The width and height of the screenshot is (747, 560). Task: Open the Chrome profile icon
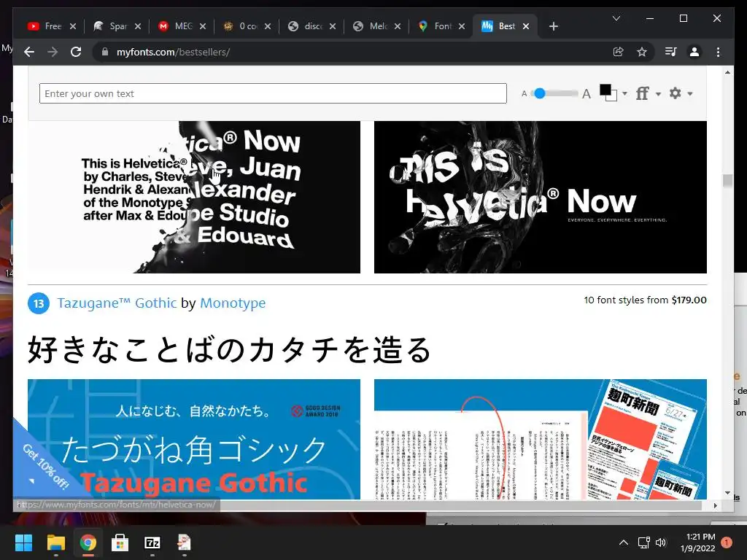(694, 52)
